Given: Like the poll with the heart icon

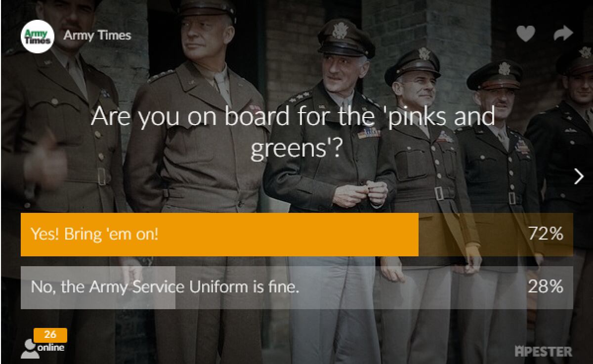Looking at the screenshot, I should [x=526, y=34].
